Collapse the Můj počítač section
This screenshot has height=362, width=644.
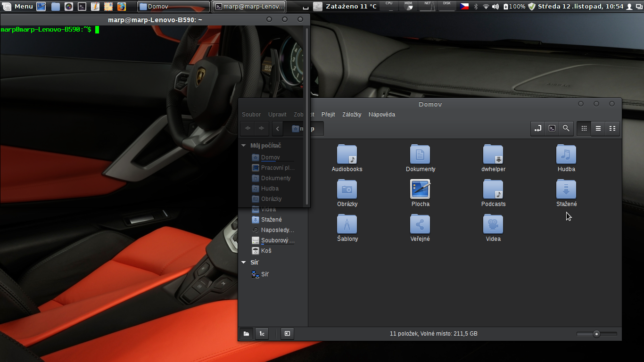[x=244, y=146]
